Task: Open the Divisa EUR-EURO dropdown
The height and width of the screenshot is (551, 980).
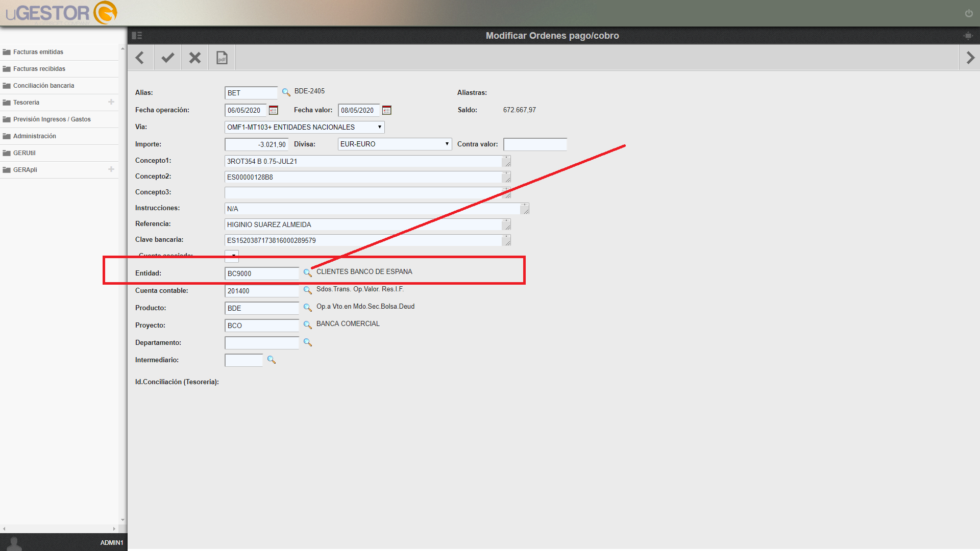Action: tap(395, 144)
